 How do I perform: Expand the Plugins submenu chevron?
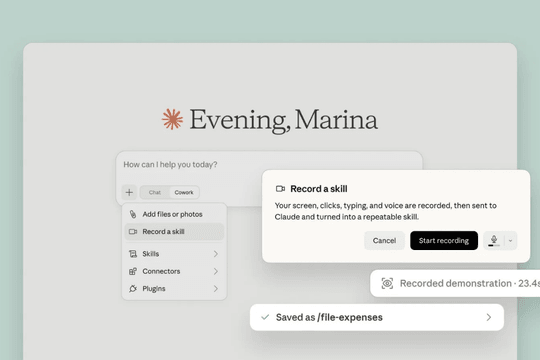216,288
